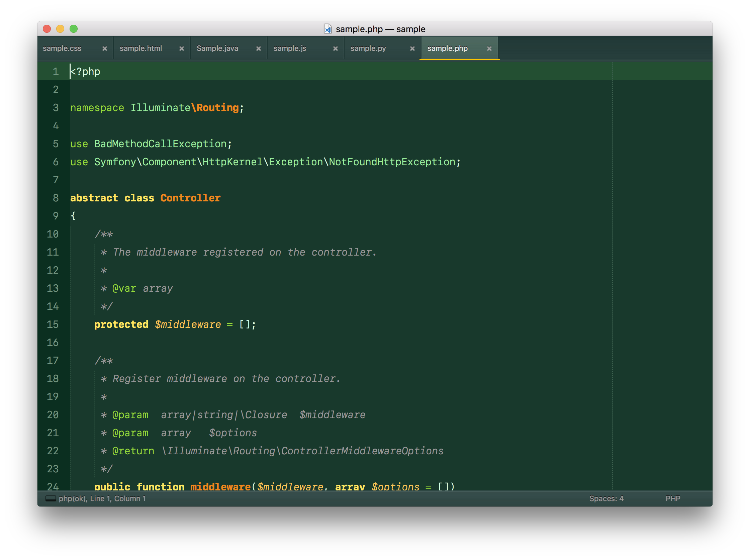Image resolution: width=750 pixels, height=560 pixels.
Task: Close the sample.html tab
Action: pos(182,49)
